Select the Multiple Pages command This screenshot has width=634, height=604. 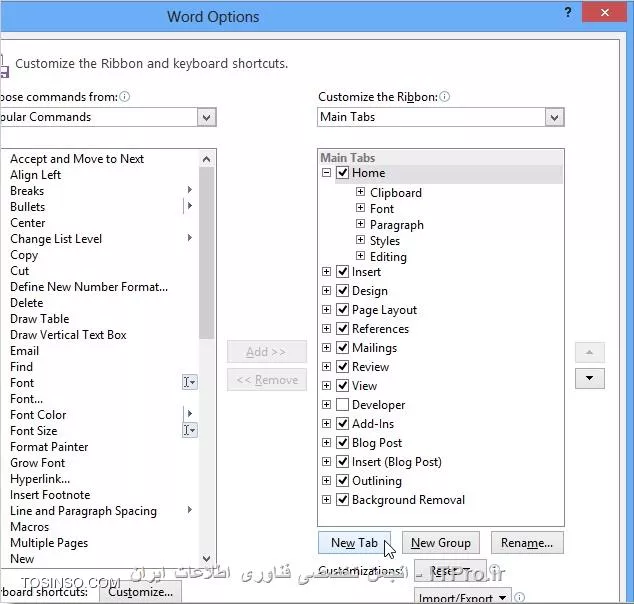49,543
